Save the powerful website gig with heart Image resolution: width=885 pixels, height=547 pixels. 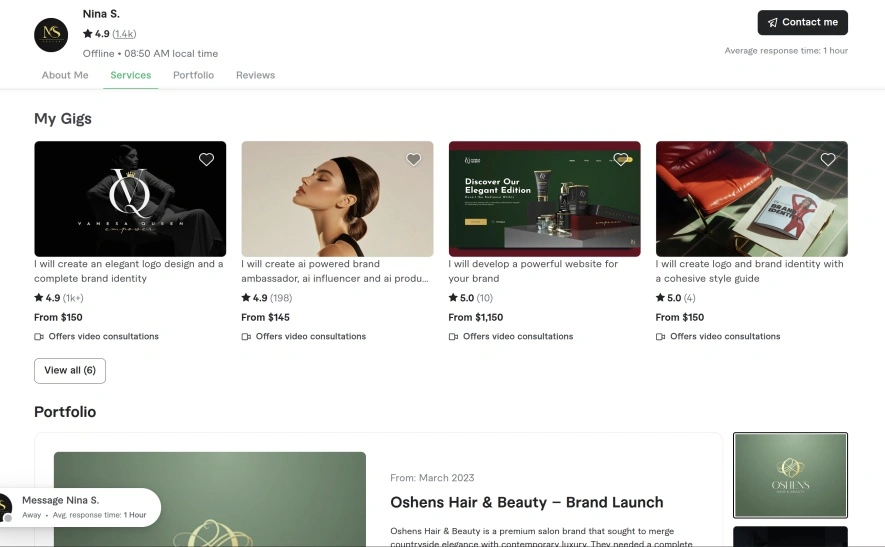[x=621, y=160]
